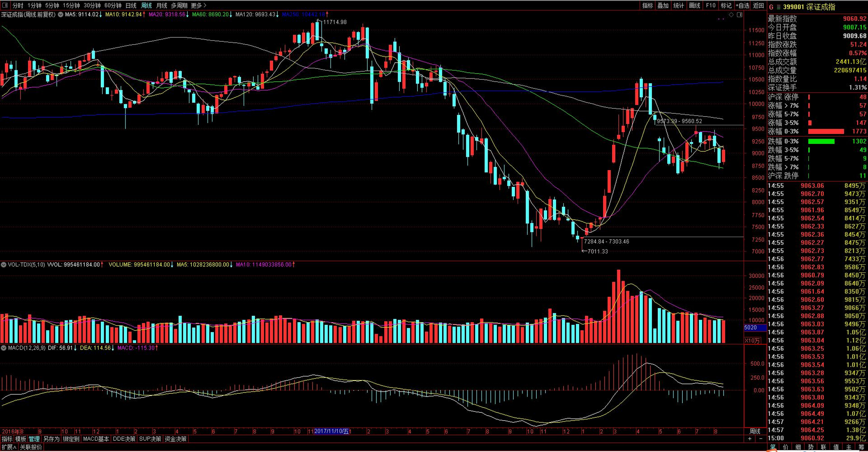The height and width of the screenshot is (452, 868).
Task: Select the 30分钟 period
Action: [x=92, y=5]
